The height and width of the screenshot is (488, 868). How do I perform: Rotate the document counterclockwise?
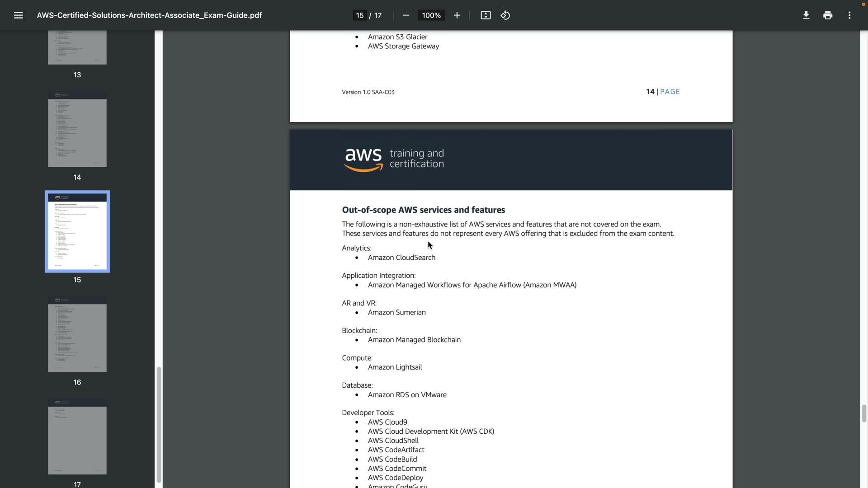pyautogui.click(x=505, y=15)
